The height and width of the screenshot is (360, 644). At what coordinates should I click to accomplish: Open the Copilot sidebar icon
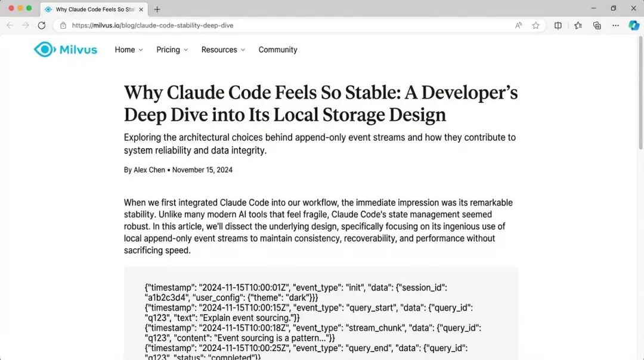click(x=634, y=25)
